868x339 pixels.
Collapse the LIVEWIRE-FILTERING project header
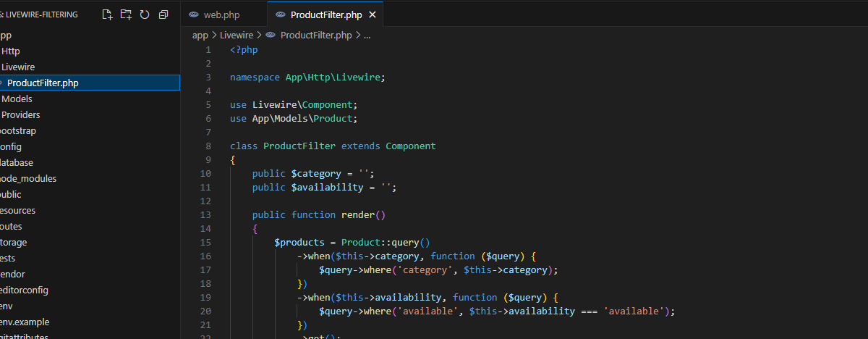click(39, 14)
